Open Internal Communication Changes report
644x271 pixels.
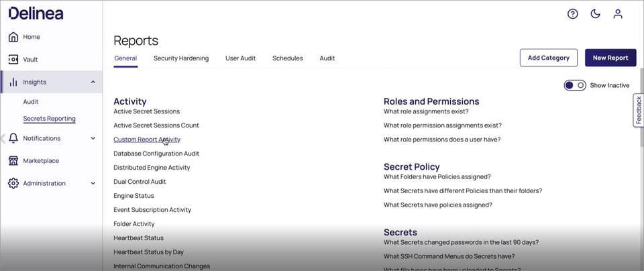point(162,266)
